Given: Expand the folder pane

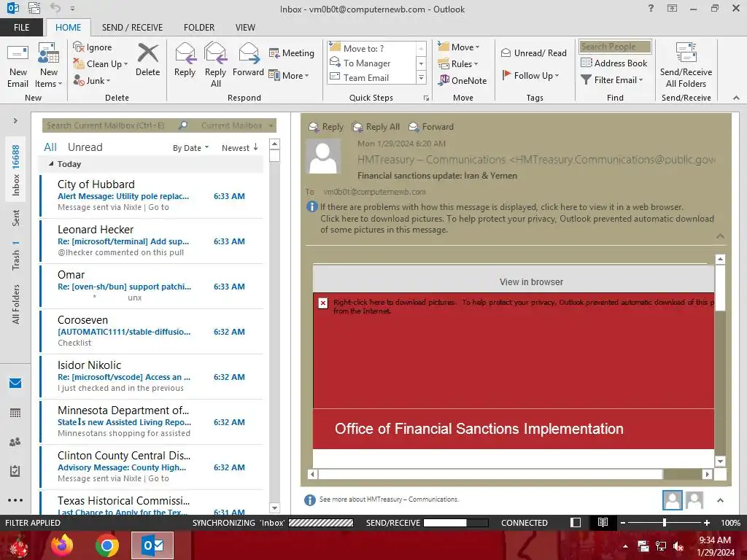Looking at the screenshot, I should (15, 121).
